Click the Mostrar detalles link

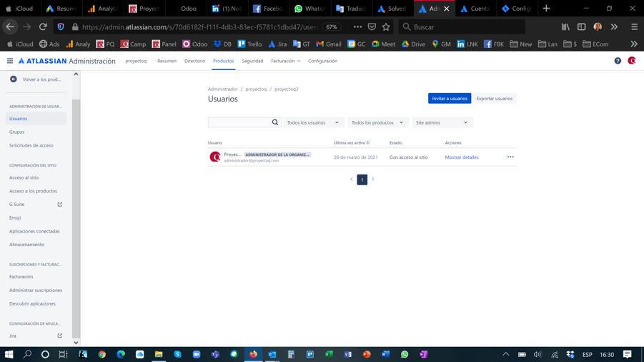[462, 157]
